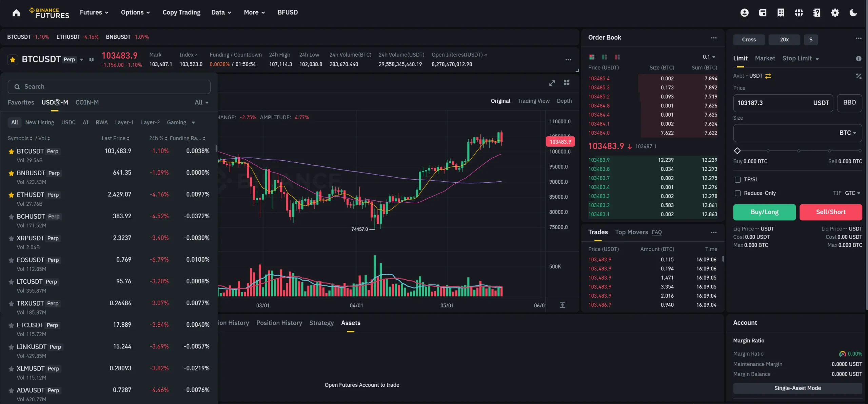Switch to the COIN-M tab
This screenshot has width=868, height=404.
click(87, 102)
